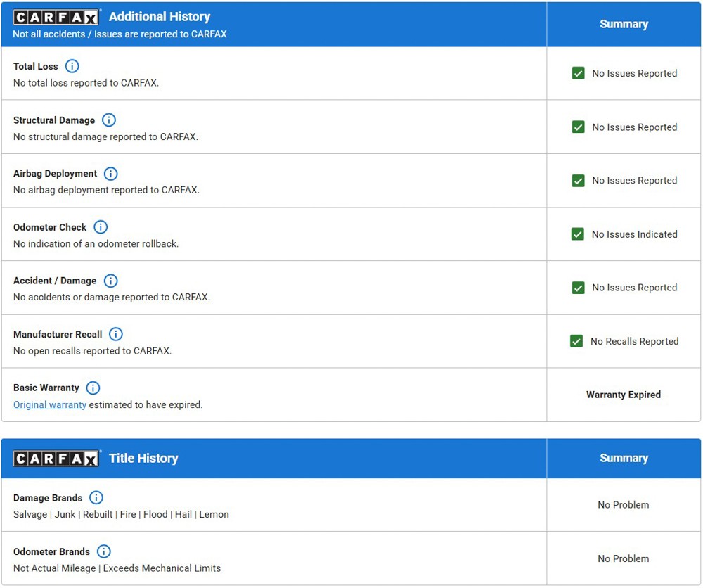Click the Title History section heading
Screen dimensions: 703x588
pyautogui.click(x=143, y=459)
